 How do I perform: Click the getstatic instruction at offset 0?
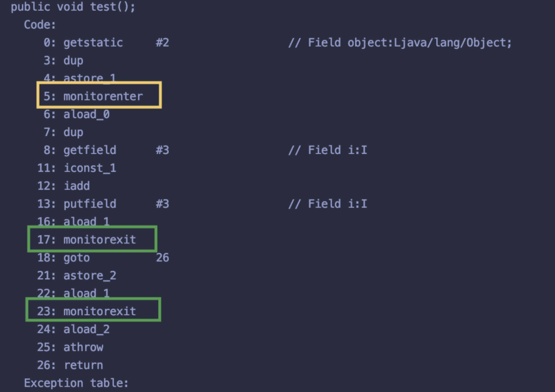pyautogui.click(x=93, y=43)
